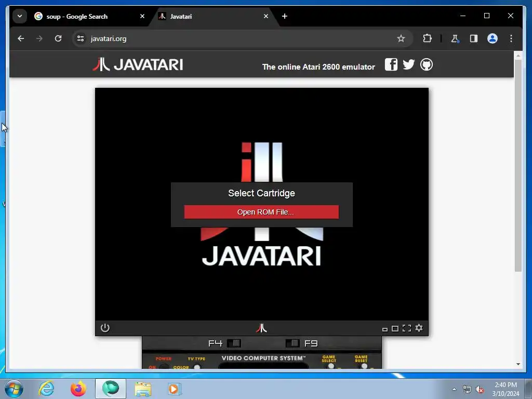
Task: Launch Firefox from taskbar
Action: click(x=78, y=389)
